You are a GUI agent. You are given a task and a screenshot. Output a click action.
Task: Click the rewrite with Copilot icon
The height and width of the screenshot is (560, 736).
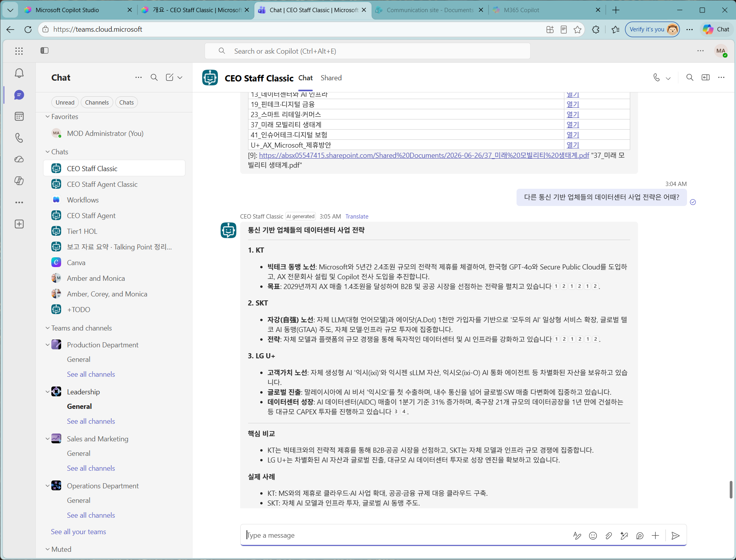tap(624, 535)
